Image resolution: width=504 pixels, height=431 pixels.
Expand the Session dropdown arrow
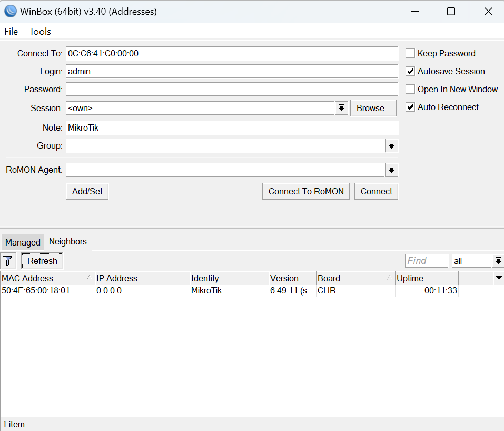[341, 108]
